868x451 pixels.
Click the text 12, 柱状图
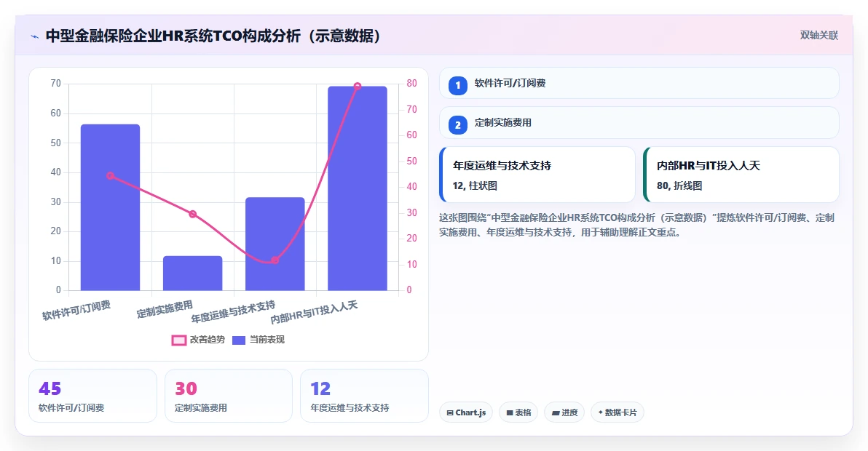pyautogui.click(x=475, y=185)
